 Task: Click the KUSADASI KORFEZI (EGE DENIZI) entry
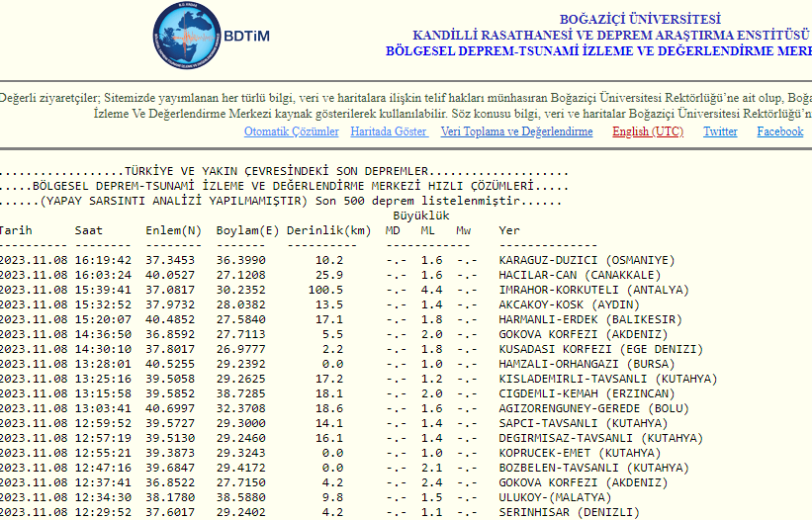[x=600, y=349]
